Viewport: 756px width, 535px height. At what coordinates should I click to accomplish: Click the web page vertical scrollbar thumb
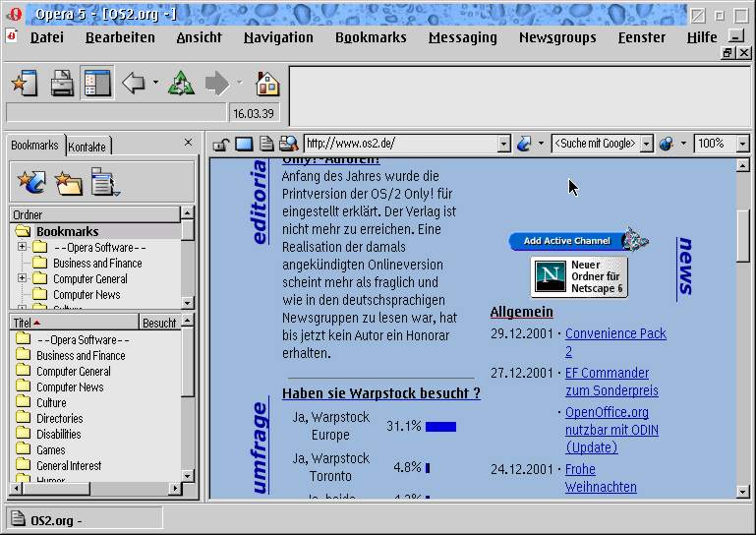coord(742,236)
